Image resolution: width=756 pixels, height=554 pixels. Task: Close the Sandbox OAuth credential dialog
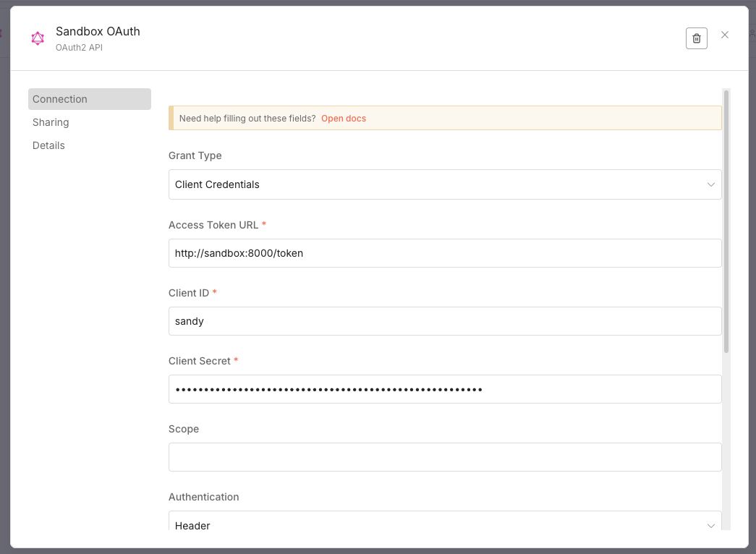pos(725,35)
